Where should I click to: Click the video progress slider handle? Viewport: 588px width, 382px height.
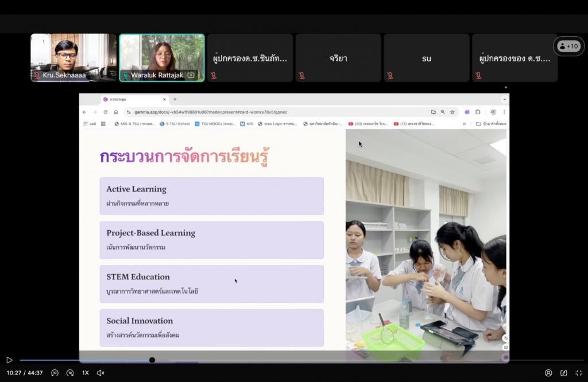tap(152, 360)
